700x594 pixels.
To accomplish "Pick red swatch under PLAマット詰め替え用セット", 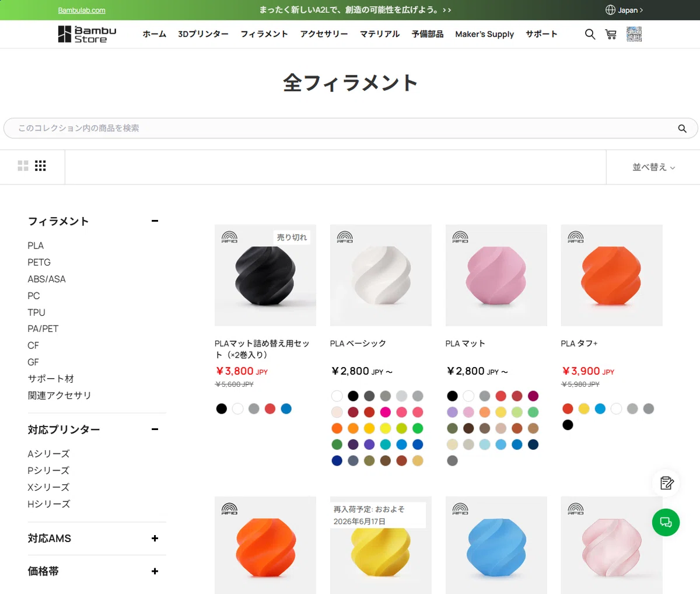I will pyautogui.click(x=269, y=409).
